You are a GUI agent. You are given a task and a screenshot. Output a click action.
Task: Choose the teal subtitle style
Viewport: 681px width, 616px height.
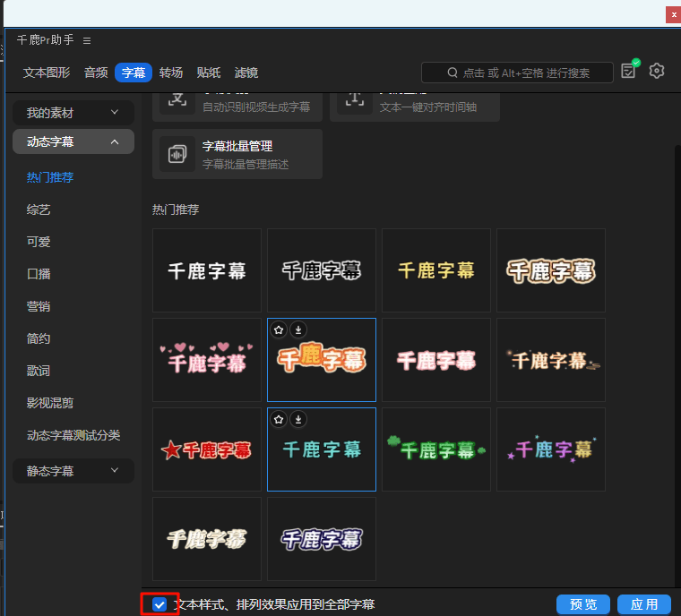[x=322, y=449]
